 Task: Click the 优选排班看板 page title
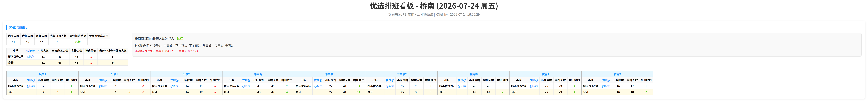pyautogui.click(x=434, y=6)
